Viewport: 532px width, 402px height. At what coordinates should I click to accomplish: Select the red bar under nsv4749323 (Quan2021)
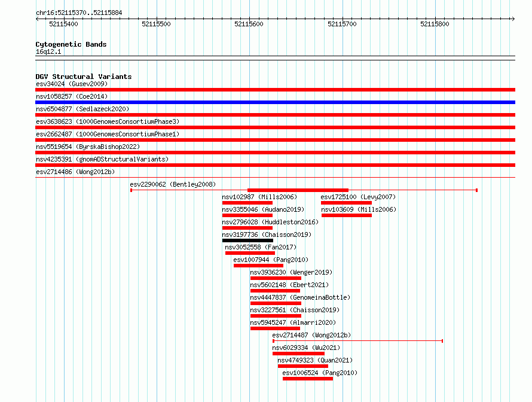point(303,366)
